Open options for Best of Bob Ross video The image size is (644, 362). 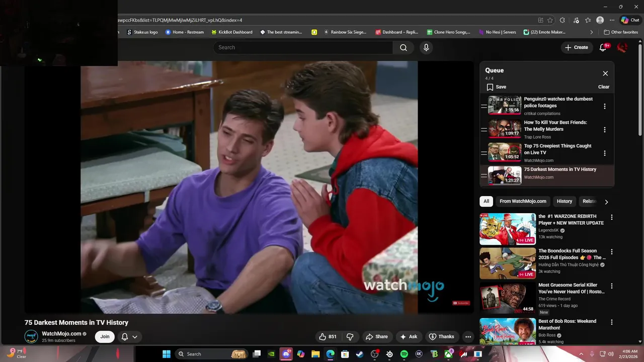click(612, 322)
